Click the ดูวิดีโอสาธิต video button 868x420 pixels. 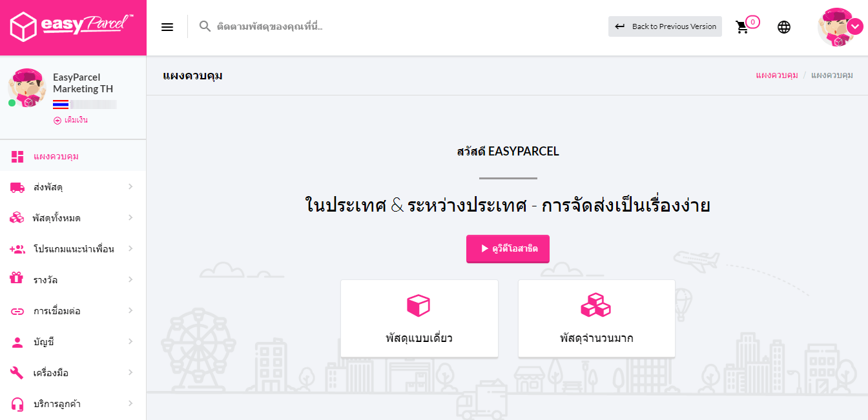pyautogui.click(x=508, y=248)
